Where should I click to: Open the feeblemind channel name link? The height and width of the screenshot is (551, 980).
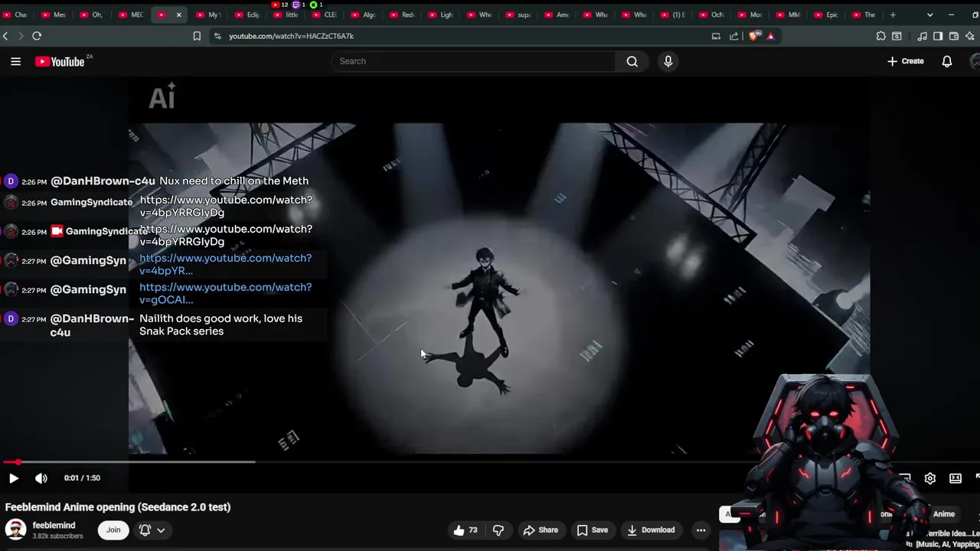54,525
